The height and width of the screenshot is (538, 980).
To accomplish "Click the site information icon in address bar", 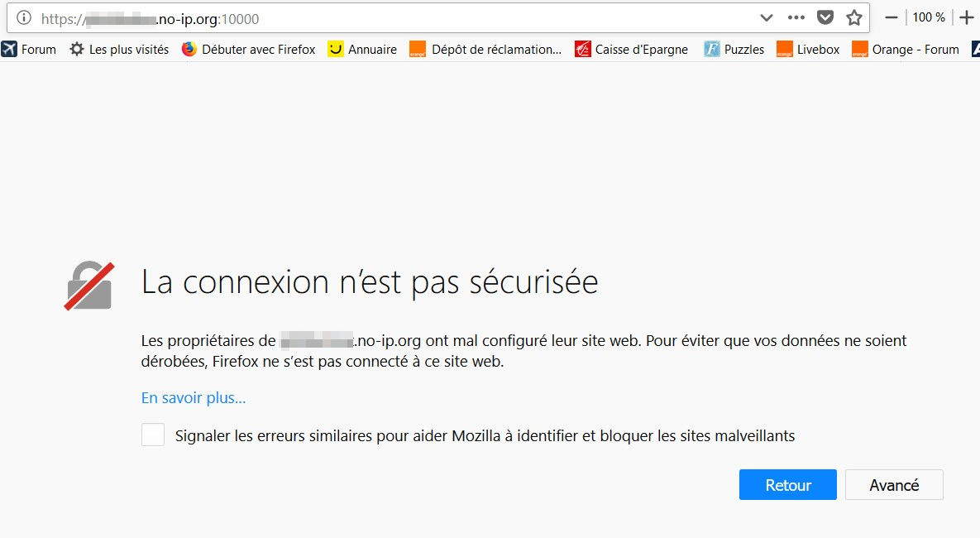I will [x=24, y=17].
